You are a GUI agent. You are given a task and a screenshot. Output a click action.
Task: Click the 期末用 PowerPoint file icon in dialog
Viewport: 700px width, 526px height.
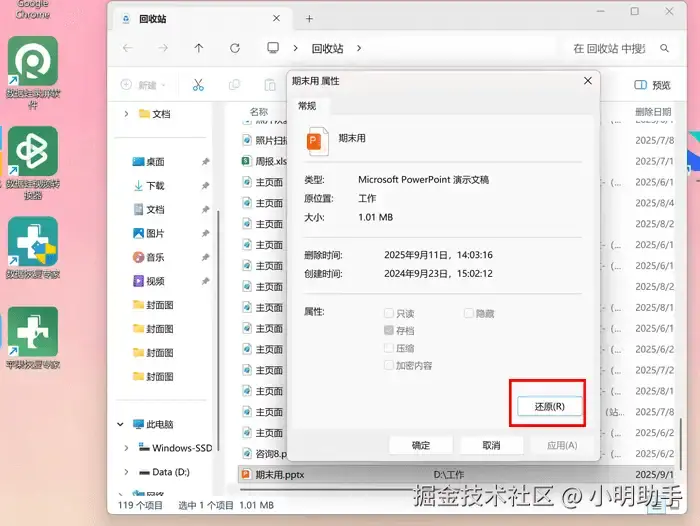(317, 141)
